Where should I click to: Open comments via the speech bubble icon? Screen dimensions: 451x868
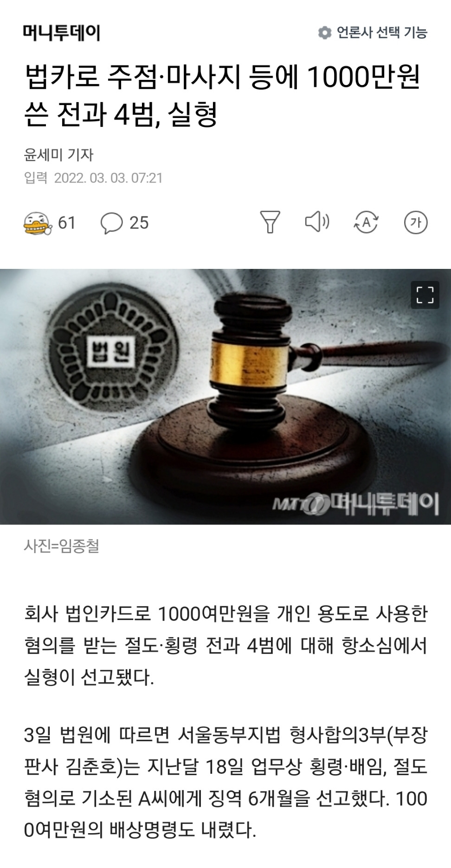[111, 223]
